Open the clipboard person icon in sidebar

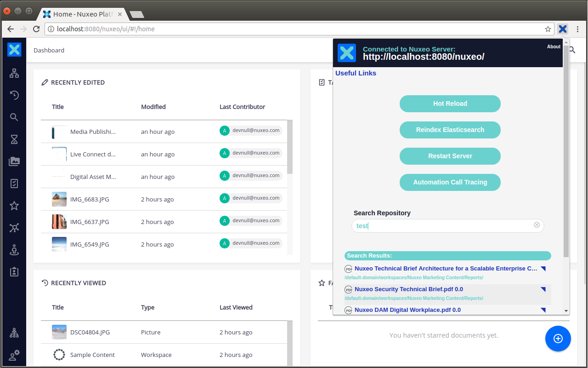[x=14, y=272]
